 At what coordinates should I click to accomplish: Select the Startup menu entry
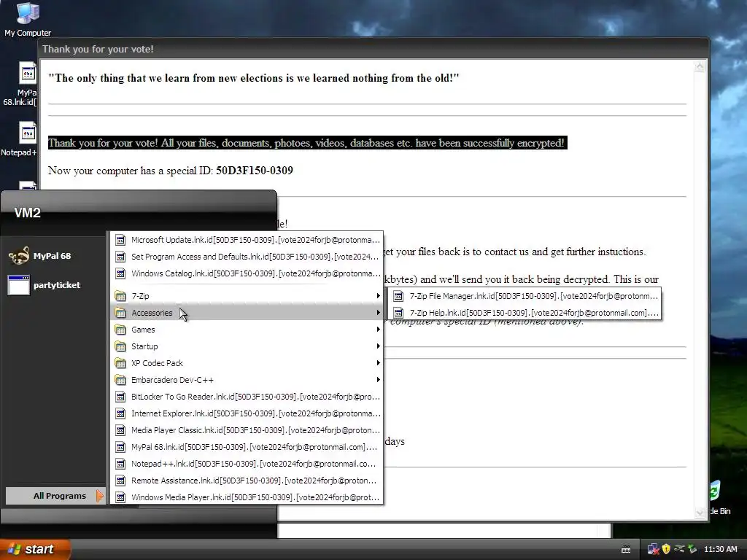pyautogui.click(x=247, y=346)
